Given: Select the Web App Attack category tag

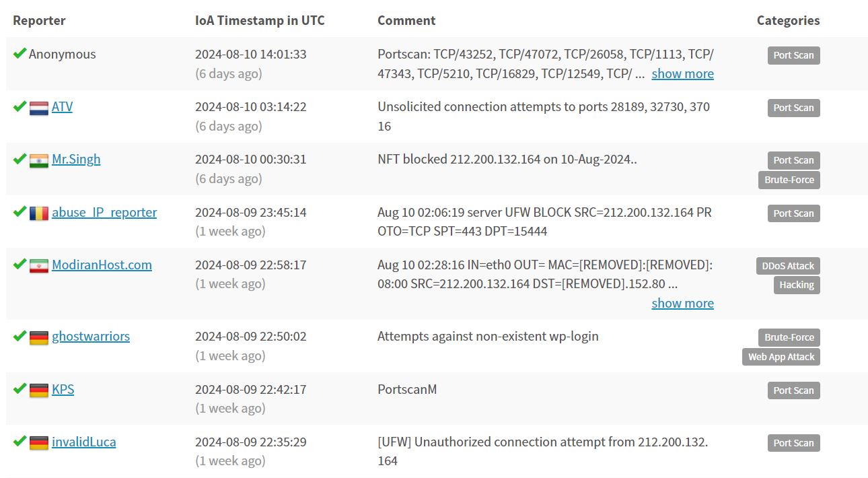Looking at the screenshot, I should tap(781, 357).
